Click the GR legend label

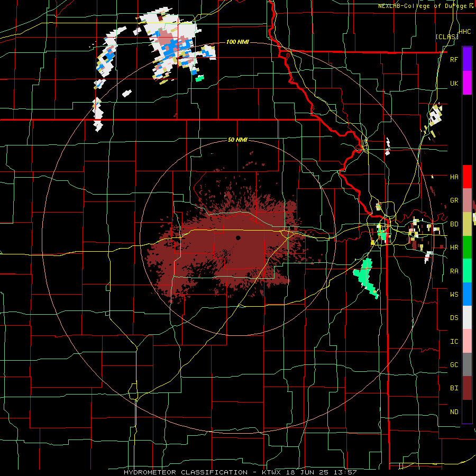[454, 200]
